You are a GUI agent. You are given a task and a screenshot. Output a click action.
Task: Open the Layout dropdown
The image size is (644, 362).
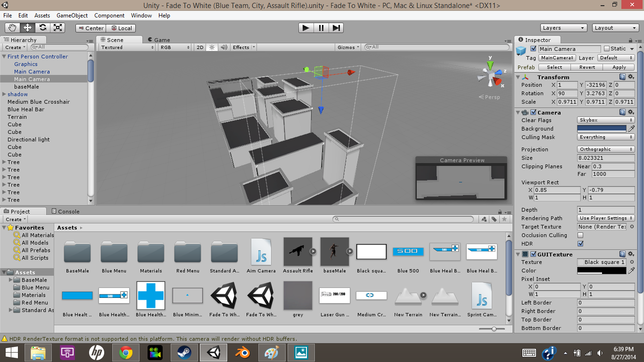(x=615, y=28)
